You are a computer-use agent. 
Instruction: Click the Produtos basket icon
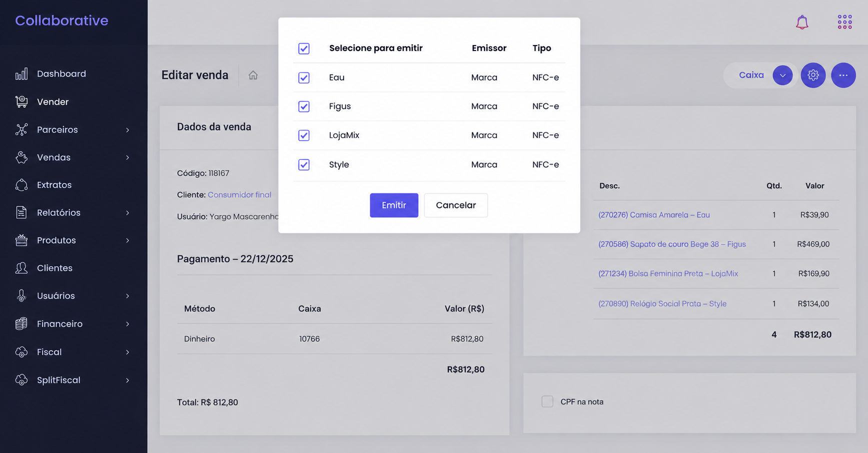coord(22,240)
